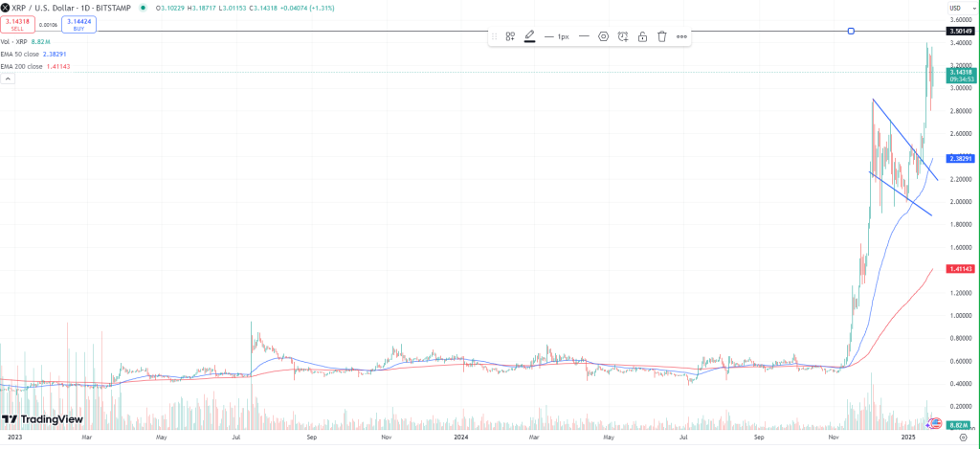
Task: Click the XRP coin logo icon
Action: point(5,8)
